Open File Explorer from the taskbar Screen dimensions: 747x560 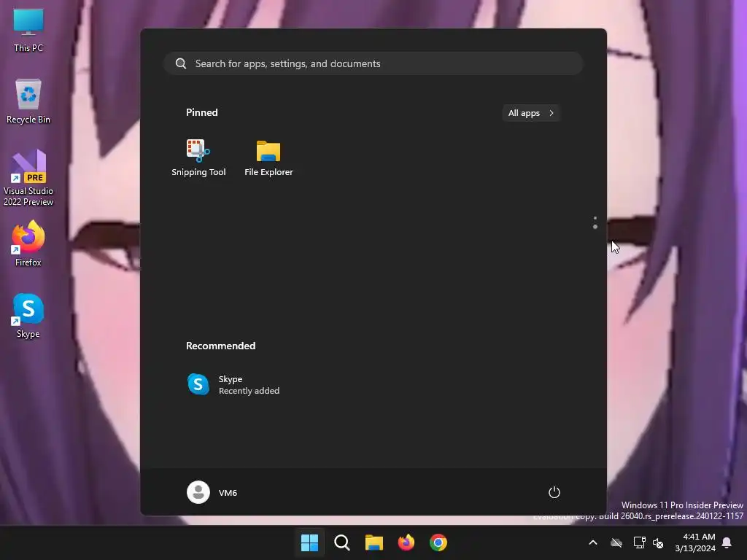374,542
